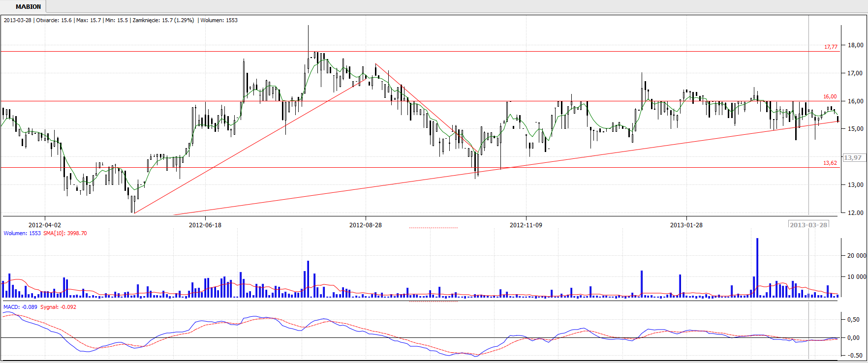Click the 2012-06-18 date on time axis
868x363 pixels.
coord(205,225)
